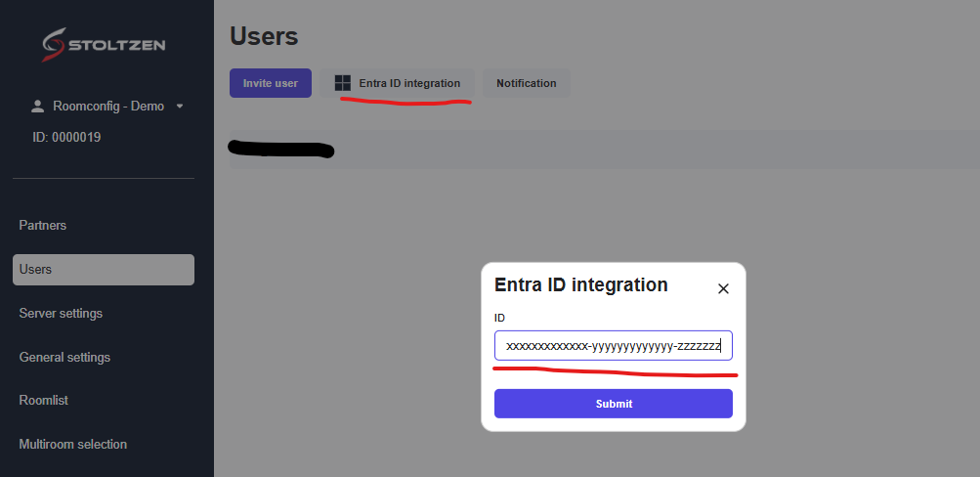The width and height of the screenshot is (980, 477).
Task: Click the ID: 0000019 text in the sidebar
Action: coord(66,138)
